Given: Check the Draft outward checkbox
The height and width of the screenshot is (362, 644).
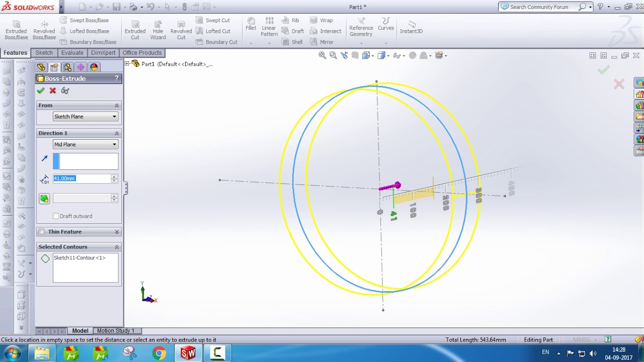Looking at the screenshot, I should pos(56,216).
